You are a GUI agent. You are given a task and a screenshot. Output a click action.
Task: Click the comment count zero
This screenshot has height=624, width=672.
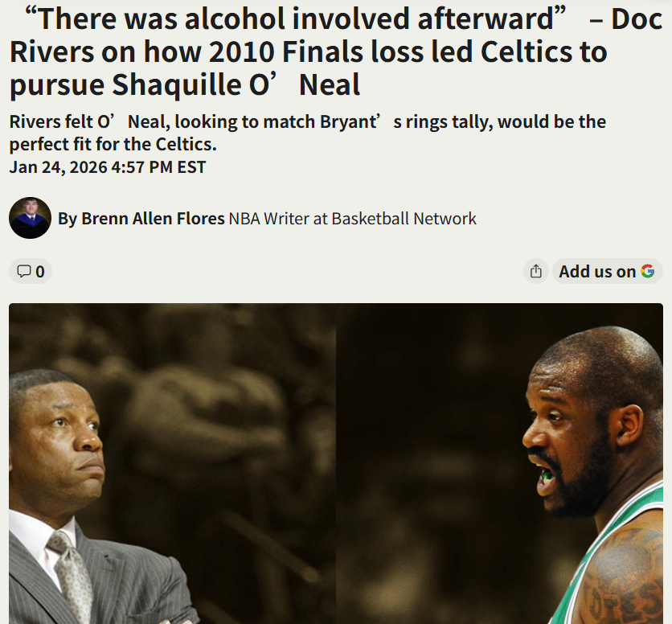(x=40, y=272)
